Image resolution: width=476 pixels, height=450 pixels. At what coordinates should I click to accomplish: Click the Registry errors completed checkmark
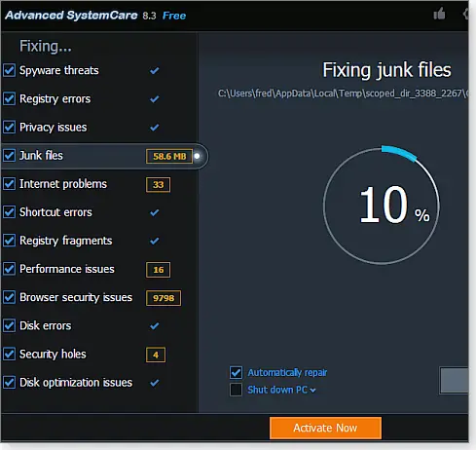[x=155, y=99]
